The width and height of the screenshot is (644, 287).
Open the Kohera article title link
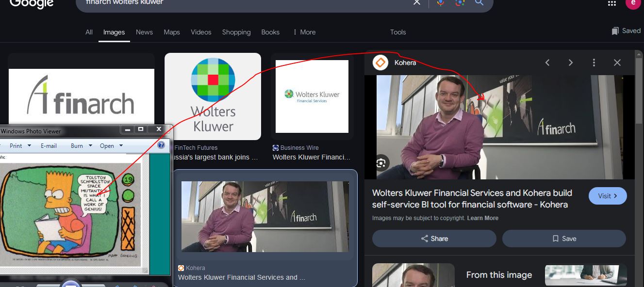click(x=472, y=199)
